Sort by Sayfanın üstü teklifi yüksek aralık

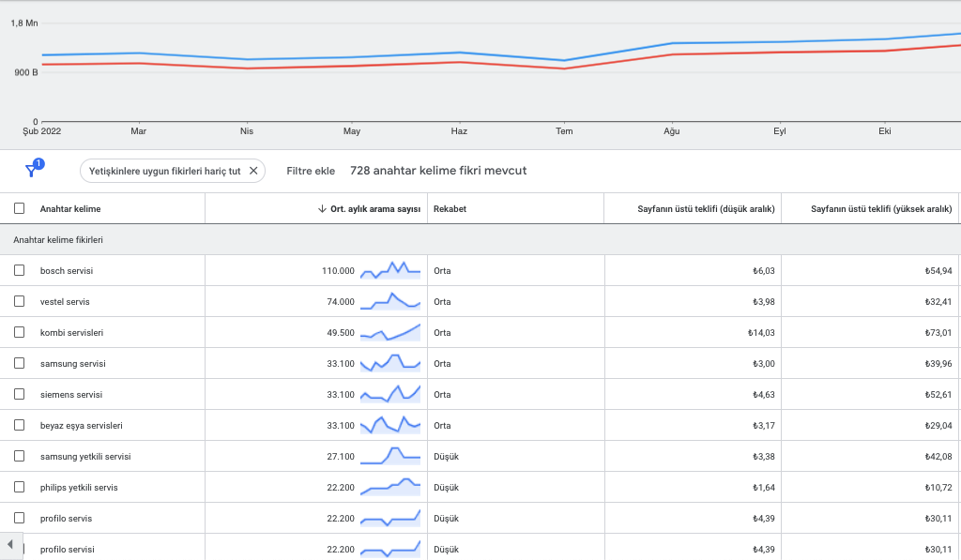pyautogui.click(x=881, y=209)
